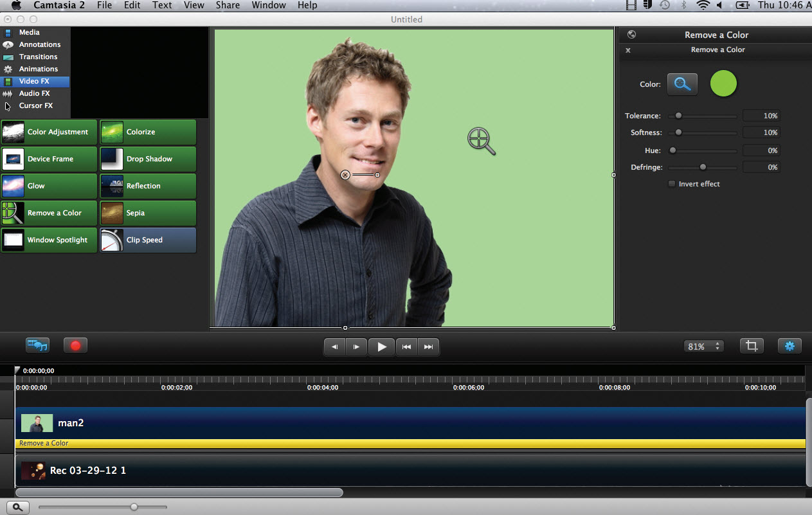Step forward one frame

(356, 347)
